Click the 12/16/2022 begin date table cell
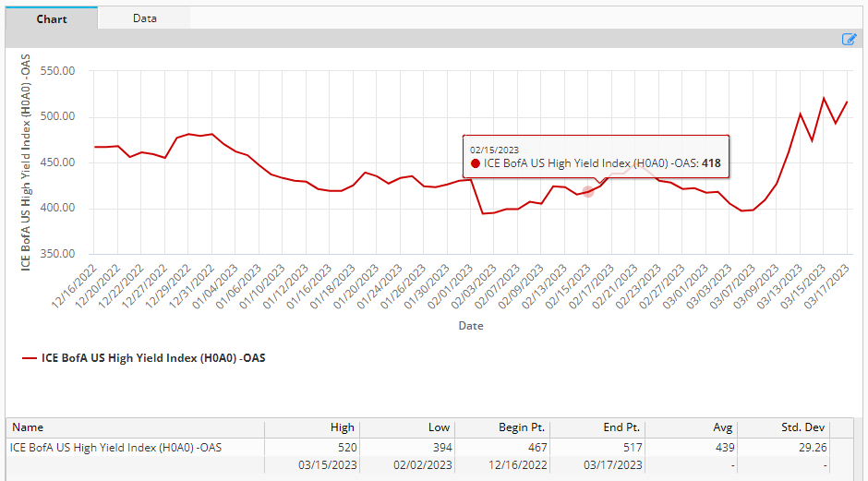This screenshot has height=481, width=868. pos(502,465)
